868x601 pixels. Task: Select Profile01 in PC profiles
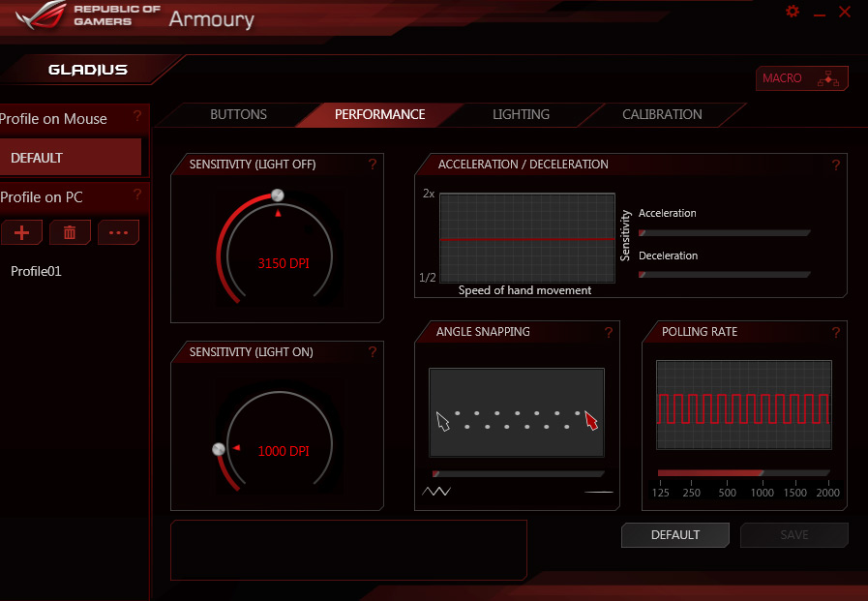[x=36, y=271]
